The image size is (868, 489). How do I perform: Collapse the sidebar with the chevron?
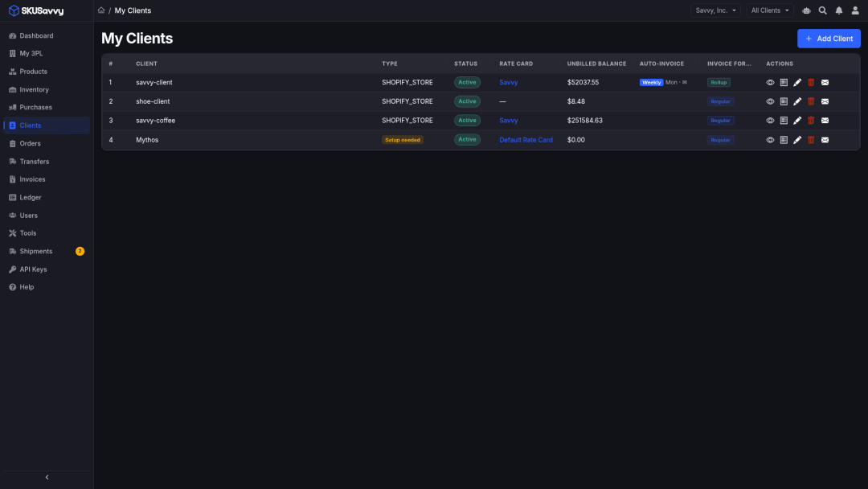tap(47, 478)
